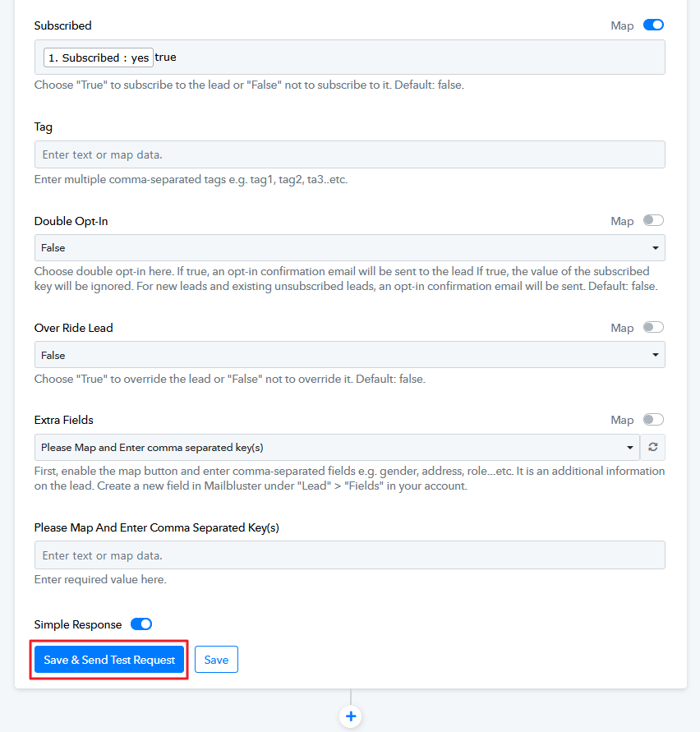Click the refresh icon beside Extra Fields
This screenshot has width=700, height=732.
pos(653,447)
